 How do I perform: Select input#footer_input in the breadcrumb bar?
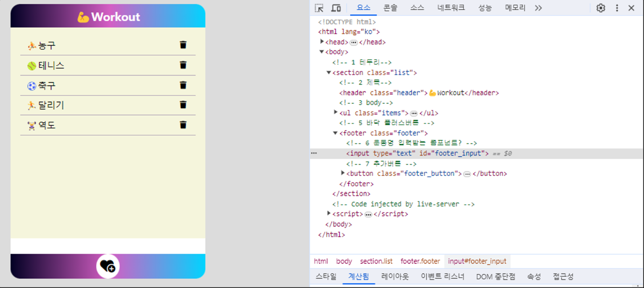click(477, 261)
